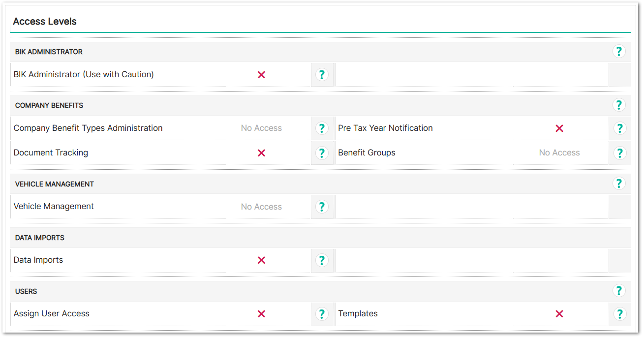Open help icon for Document Tracking row
The image size is (644, 337).
coord(322,153)
